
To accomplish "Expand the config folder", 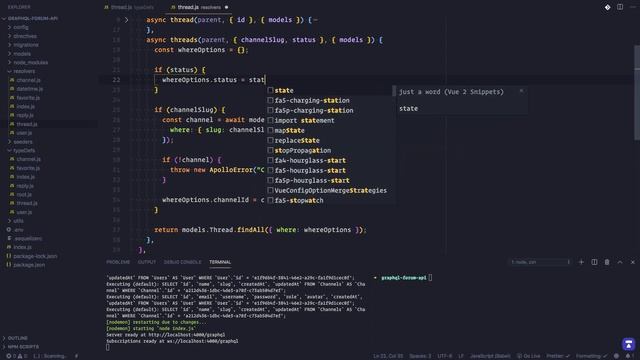I will click(x=20, y=27).
